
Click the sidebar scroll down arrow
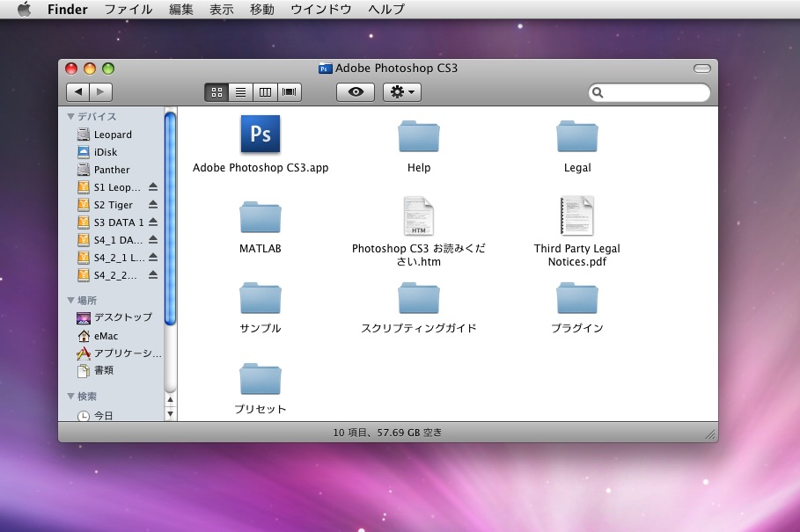tap(171, 414)
